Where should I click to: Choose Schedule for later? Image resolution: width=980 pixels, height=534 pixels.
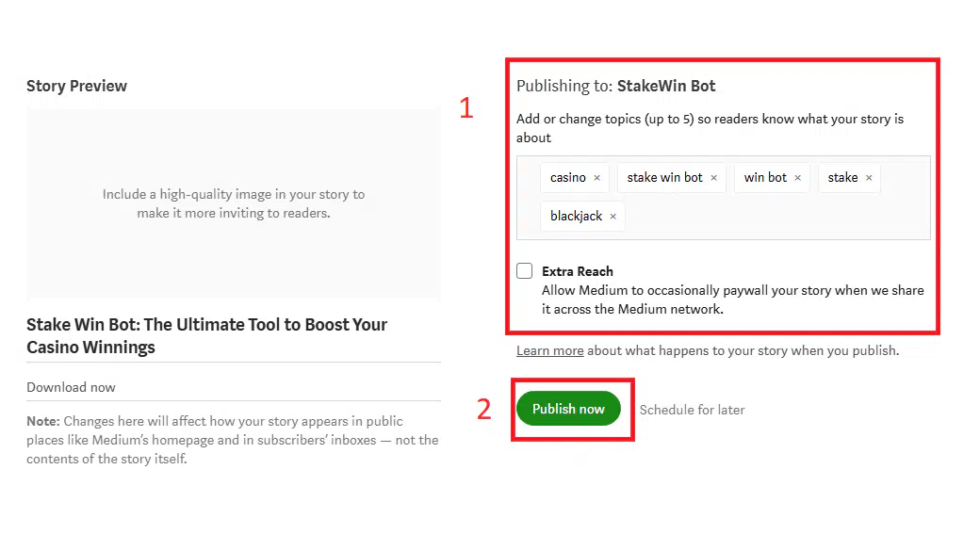692,410
